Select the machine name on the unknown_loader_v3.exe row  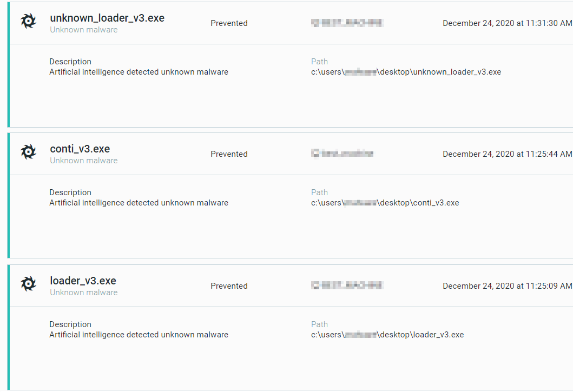coord(346,23)
